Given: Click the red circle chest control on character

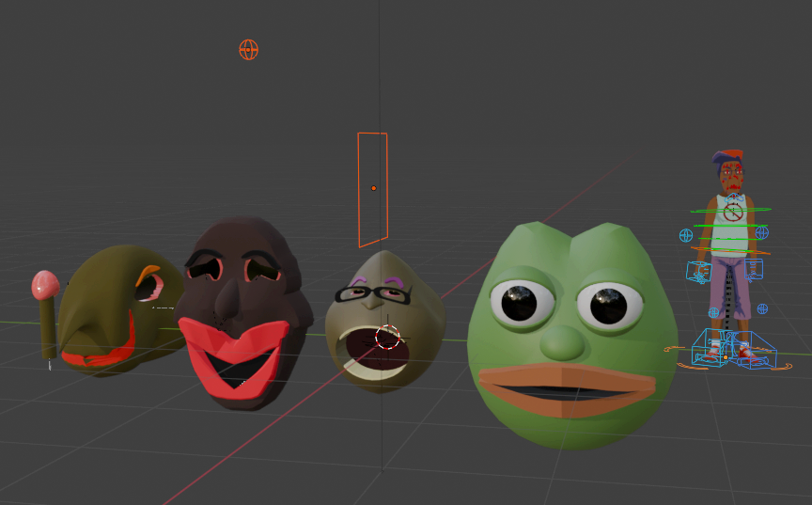Looking at the screenshot, I should tap(733, 212).
